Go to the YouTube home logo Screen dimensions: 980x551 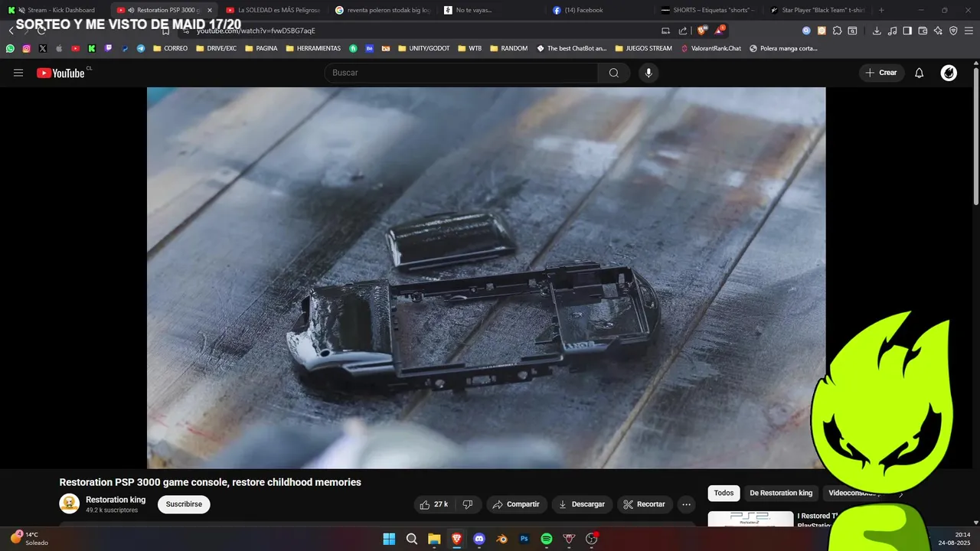pyautogui.click(x=61, y=73)
